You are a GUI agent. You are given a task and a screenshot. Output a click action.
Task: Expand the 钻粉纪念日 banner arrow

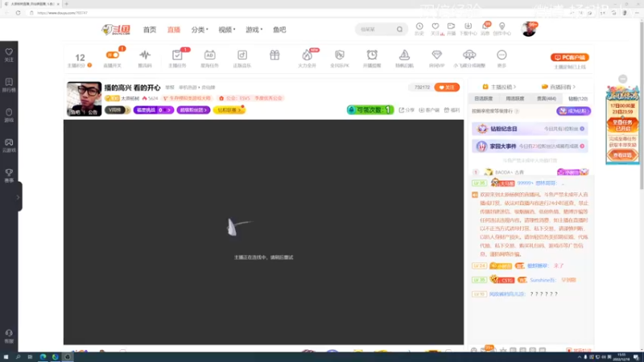point(582,129)
